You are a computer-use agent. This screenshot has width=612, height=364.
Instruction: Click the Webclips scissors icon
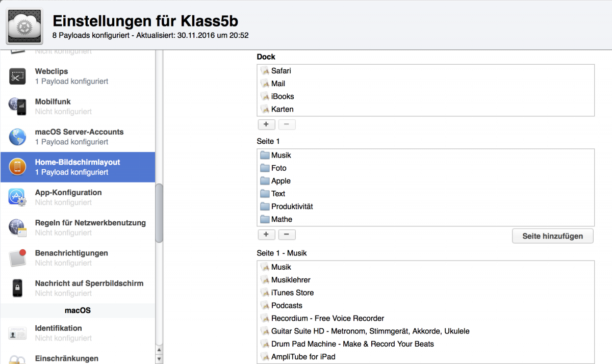pyautogui.click(x=17, y=76)
